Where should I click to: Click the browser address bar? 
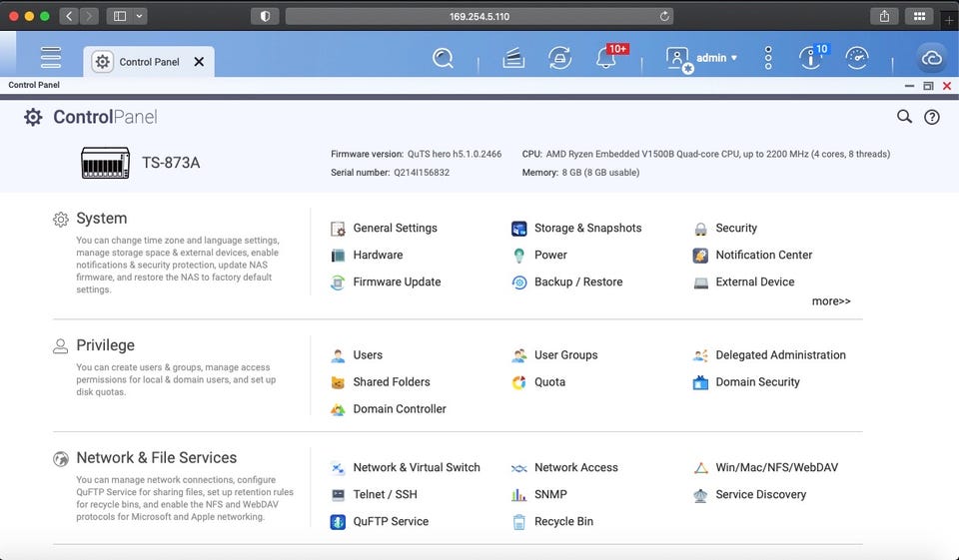click(465, 16)
